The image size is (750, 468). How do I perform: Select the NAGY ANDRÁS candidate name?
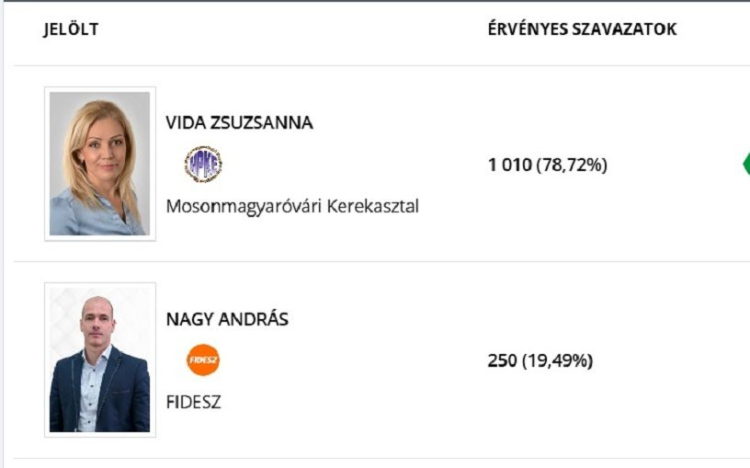(x=227, y=320)
